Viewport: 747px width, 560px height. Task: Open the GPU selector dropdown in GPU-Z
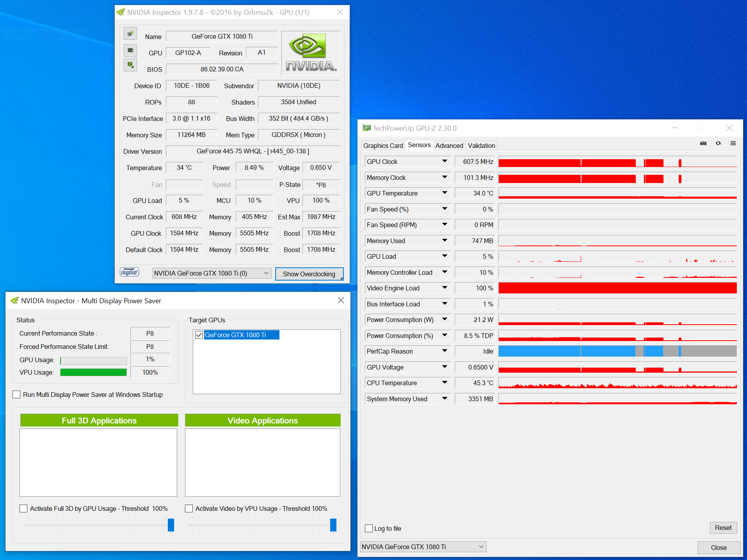(423, 547)
